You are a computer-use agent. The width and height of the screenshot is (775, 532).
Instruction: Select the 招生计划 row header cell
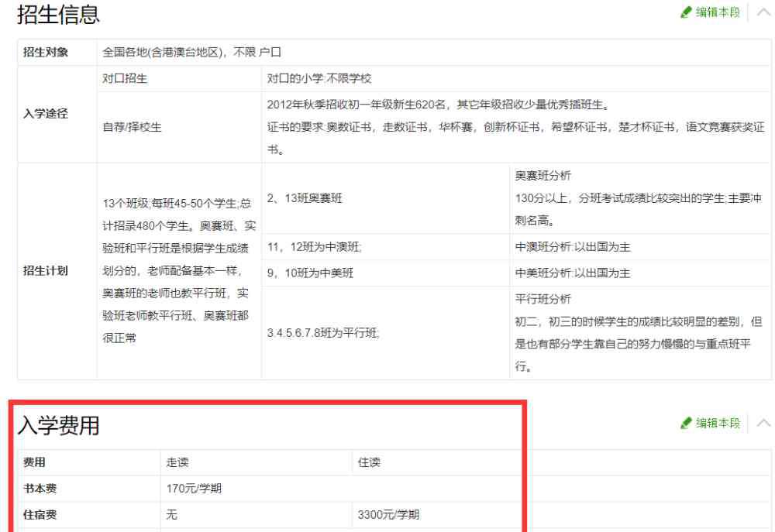[x=46, y=271]
